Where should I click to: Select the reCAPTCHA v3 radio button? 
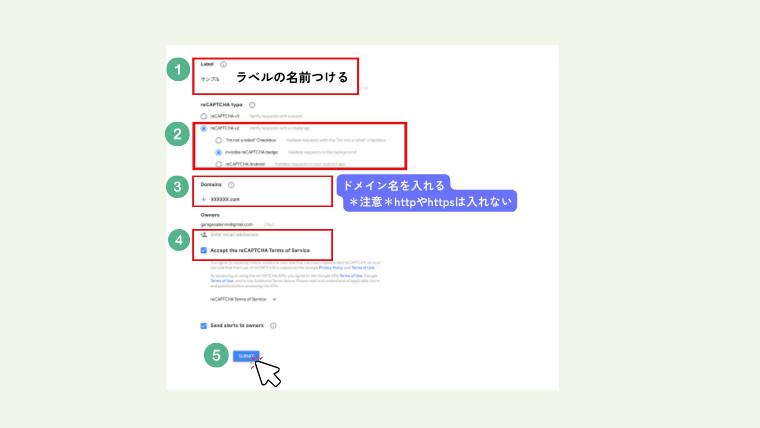click(x=204, y=117)
